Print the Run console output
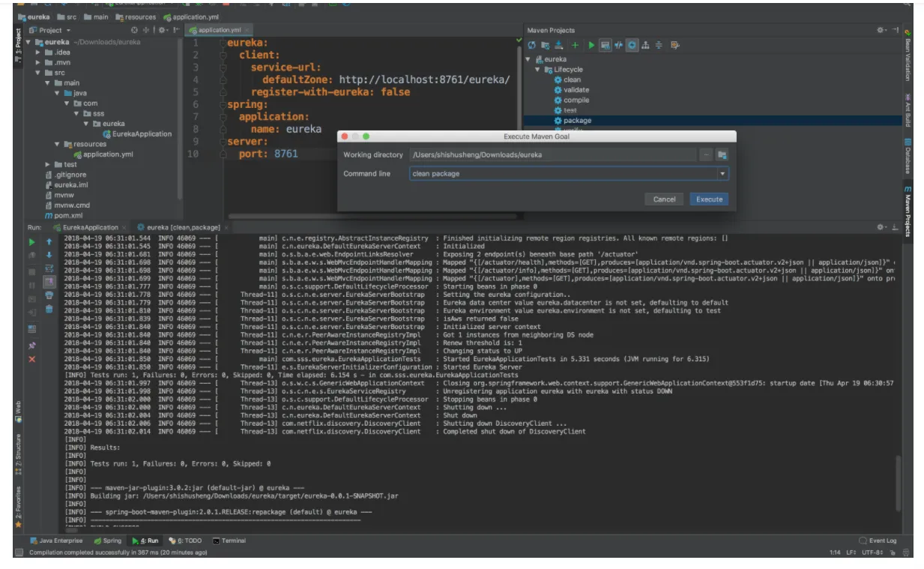Screen dimensions: 924x569 [49, 295]
